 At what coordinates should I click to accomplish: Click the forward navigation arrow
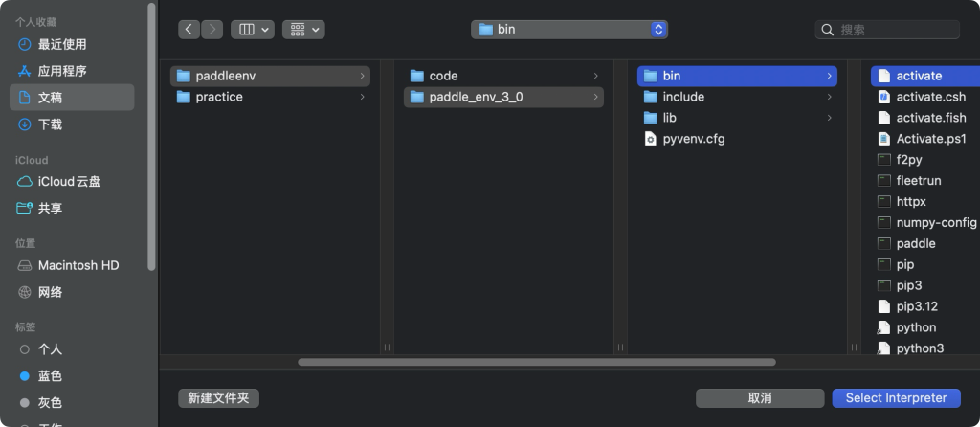point(212,30)
